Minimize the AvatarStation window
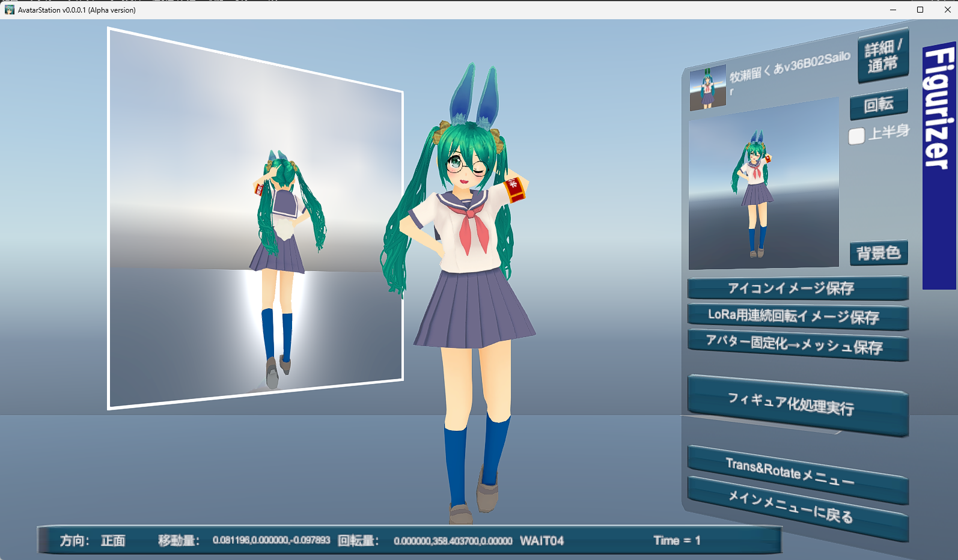958x560 pixels. coord(892,10)
